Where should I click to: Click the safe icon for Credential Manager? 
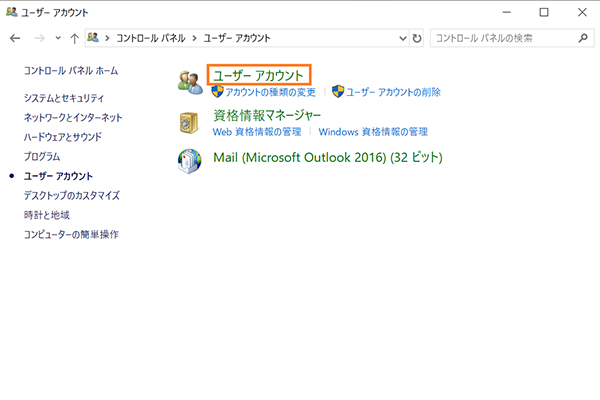(x=189, y=123)
